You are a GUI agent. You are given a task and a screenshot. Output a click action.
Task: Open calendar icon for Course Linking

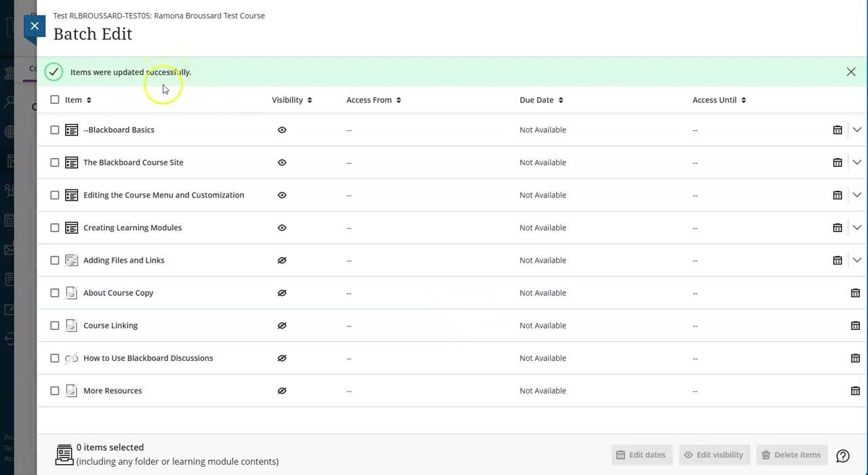point(855,325)
